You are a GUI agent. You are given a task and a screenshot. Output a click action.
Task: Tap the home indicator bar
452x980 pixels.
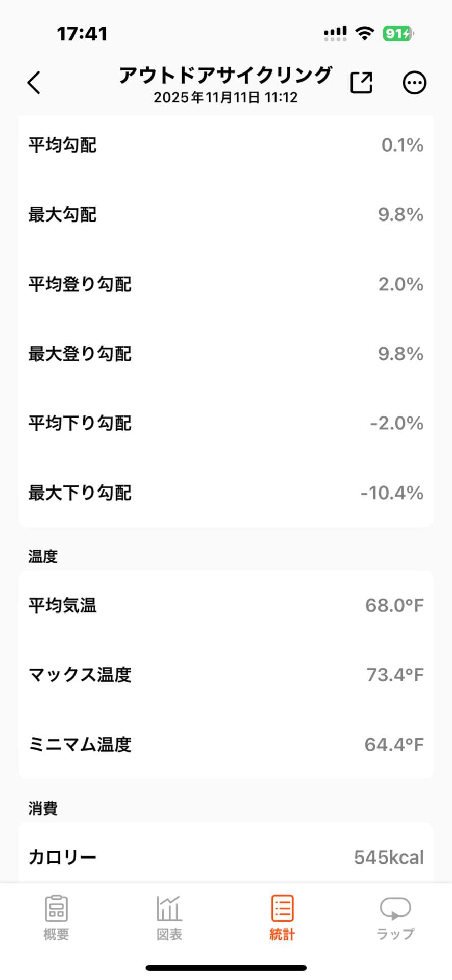[x=226, y=968]
